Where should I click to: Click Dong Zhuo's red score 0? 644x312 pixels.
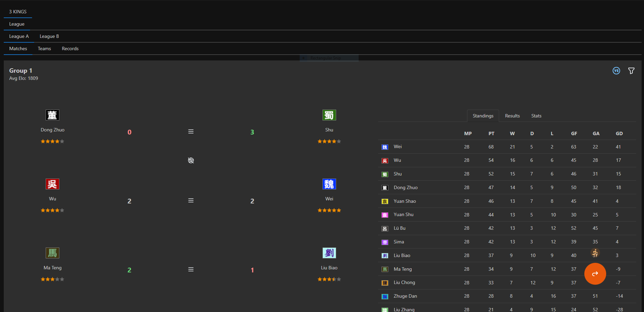pyautogui.click(x=130, y=132)
